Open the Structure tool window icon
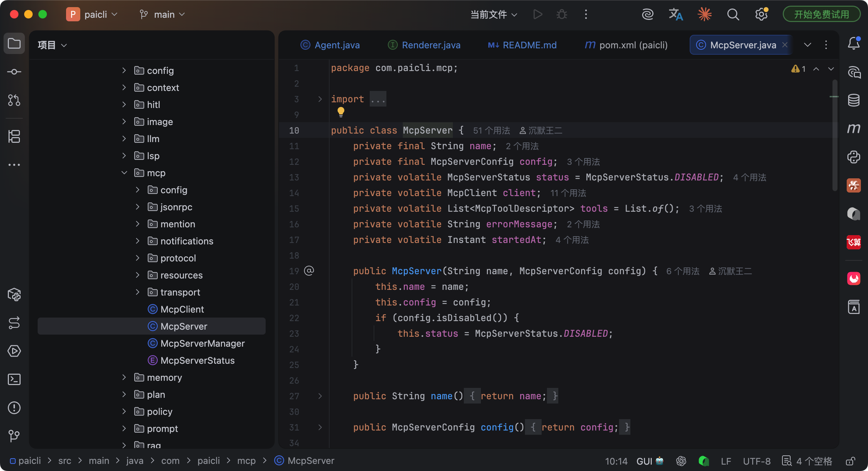868x471 pixels. click(x=14, y=136)
